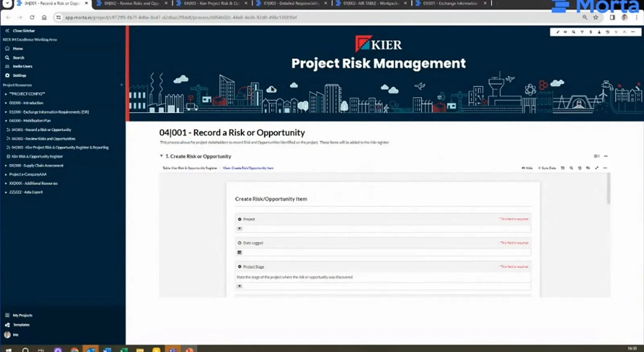Open the Kier Risk & Opportunity Register table
Image resolution: width=644 pixels, height=352 pixels.
(x=37, y=156)
